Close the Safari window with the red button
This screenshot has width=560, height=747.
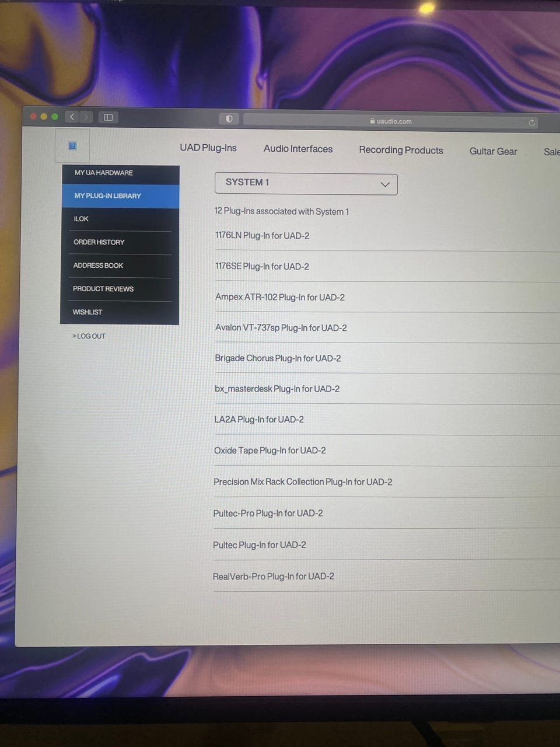33,116
